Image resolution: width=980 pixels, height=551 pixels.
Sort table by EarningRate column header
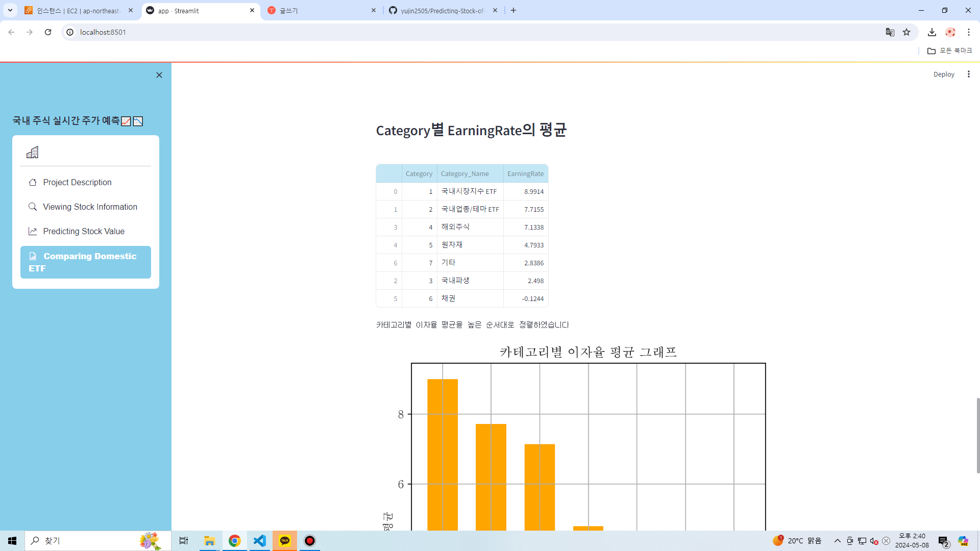pos(525,173)
